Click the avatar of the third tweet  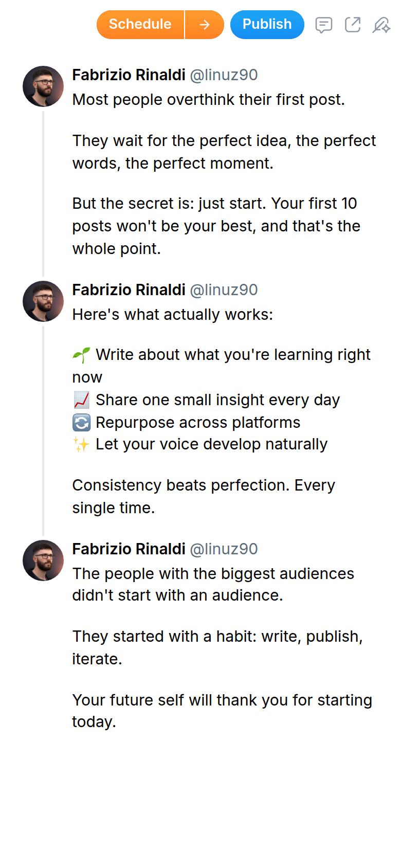[43, 560]
